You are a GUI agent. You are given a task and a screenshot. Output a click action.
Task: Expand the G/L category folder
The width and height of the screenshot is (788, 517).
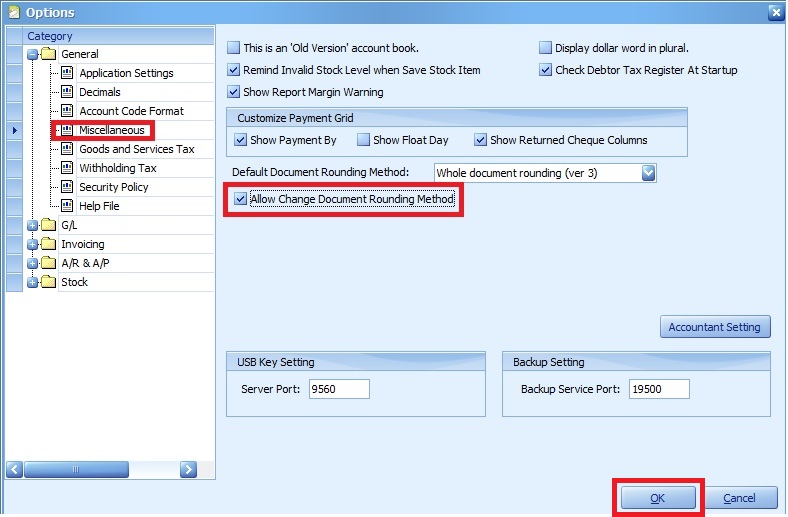point(33,225)
